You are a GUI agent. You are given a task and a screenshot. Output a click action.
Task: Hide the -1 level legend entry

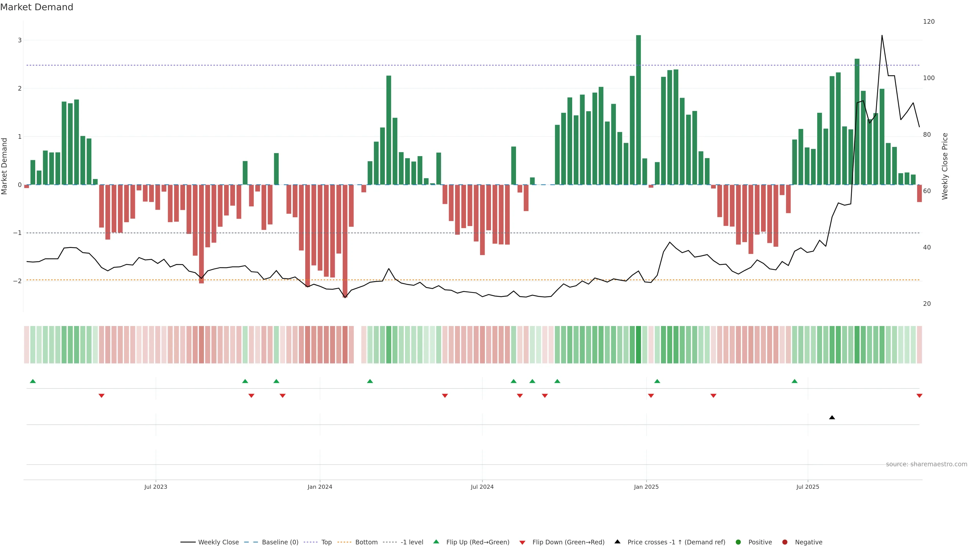[x=412, y=542]
